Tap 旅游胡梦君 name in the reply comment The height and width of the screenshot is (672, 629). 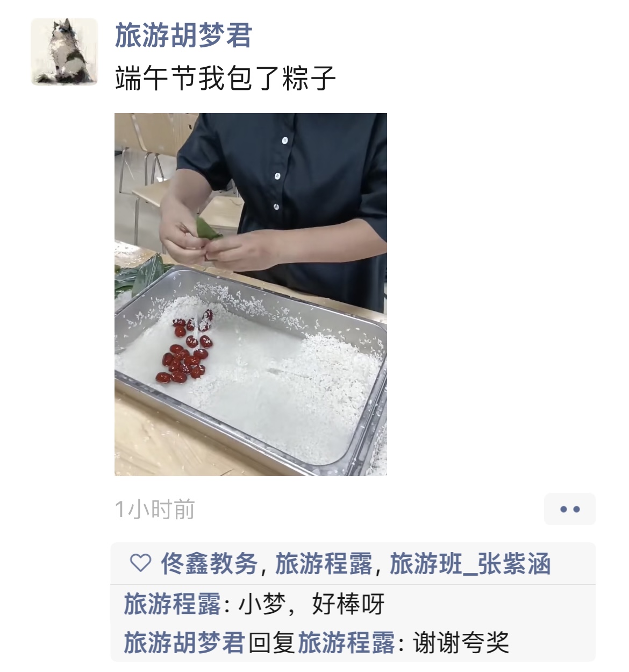click(x=184, y=642)
